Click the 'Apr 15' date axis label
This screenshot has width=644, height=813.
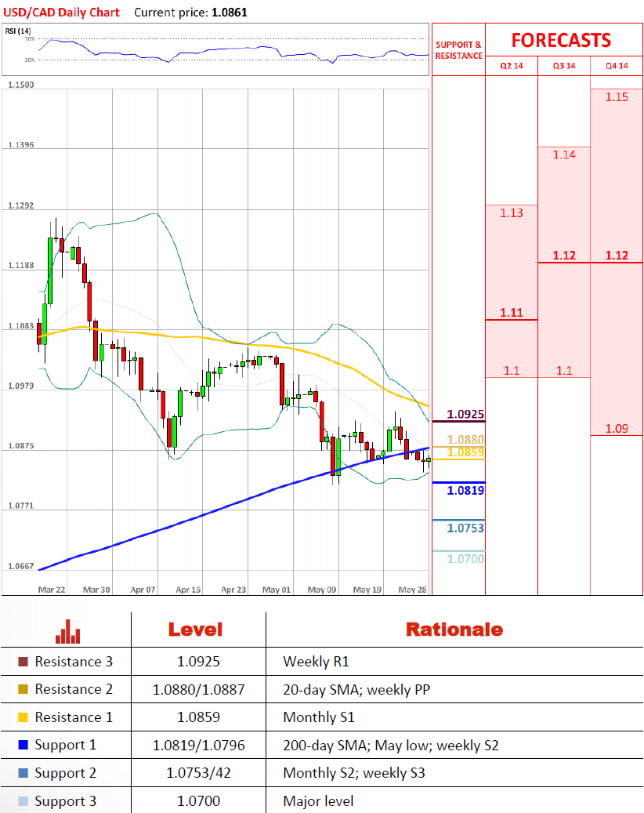point(188,590)
